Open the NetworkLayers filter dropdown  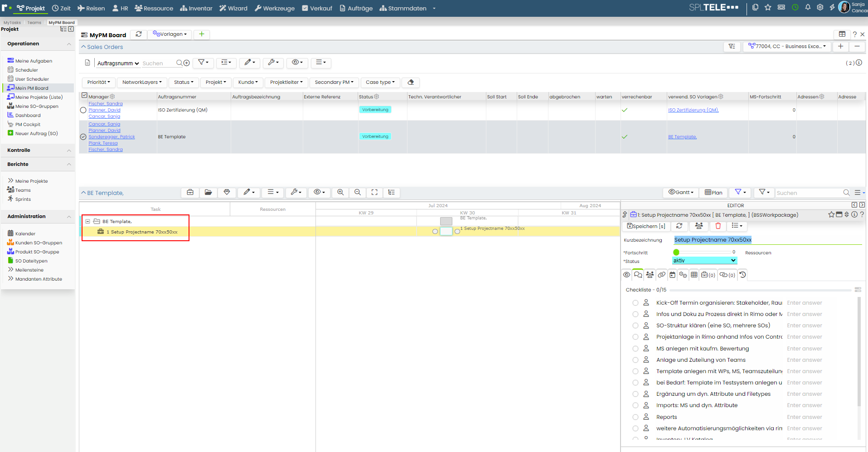pyautogui.click(x=142, y=82)
